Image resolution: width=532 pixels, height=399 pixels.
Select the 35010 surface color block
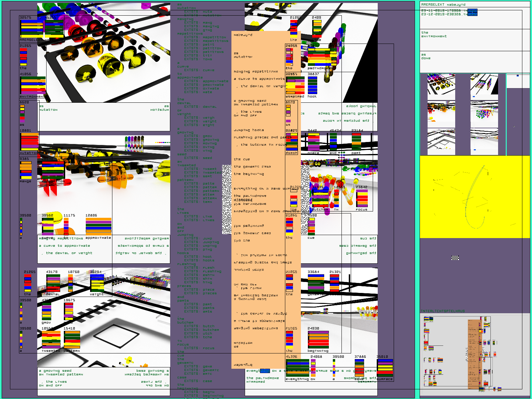[x=385, y=368]
